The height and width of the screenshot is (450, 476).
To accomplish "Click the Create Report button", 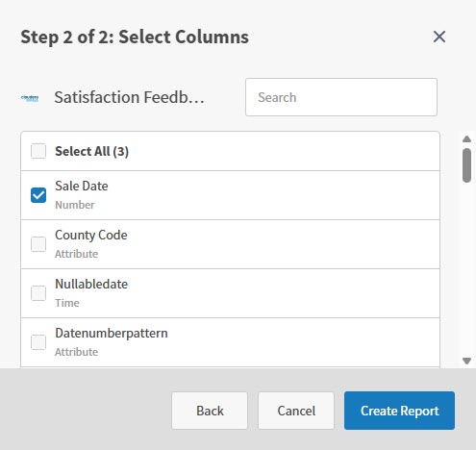I will [x=399, y=411].
